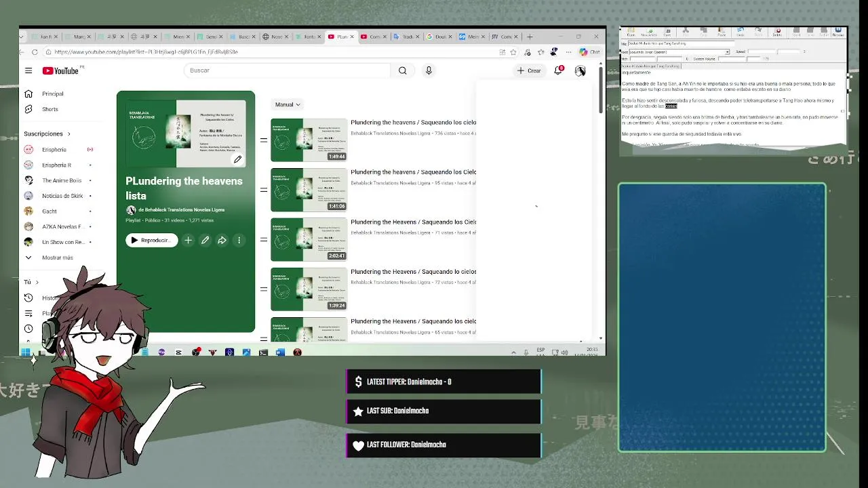Show hidden tray icons chevron
The image size is (868, 488).
click(513, 352)
